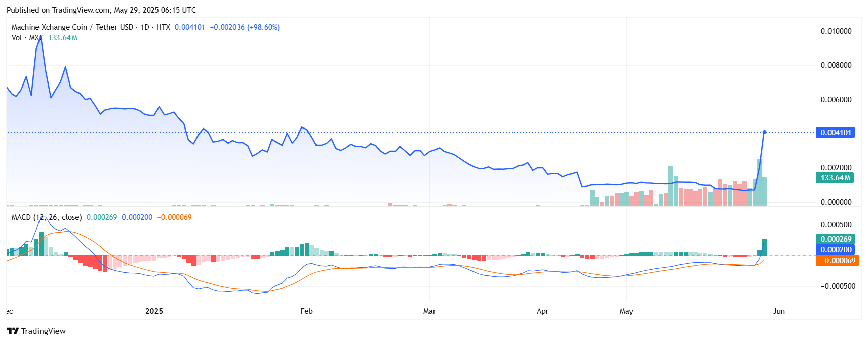Click the TradingView logo icon
868x342 pixels.
point(13,331)
